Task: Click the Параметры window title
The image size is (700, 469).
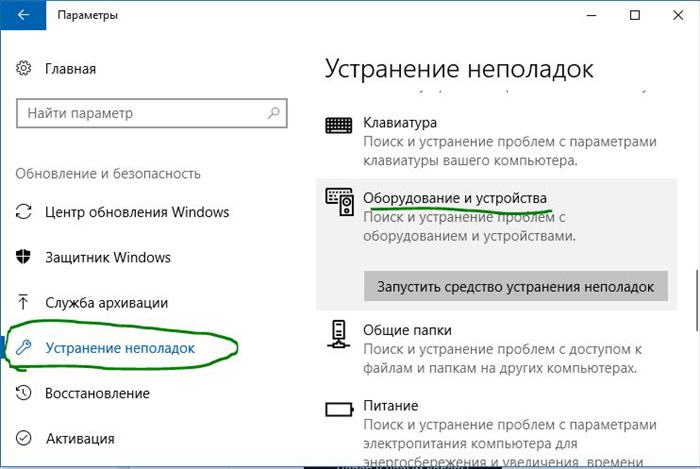Action: pyautogui.click(x=88, y=15)
